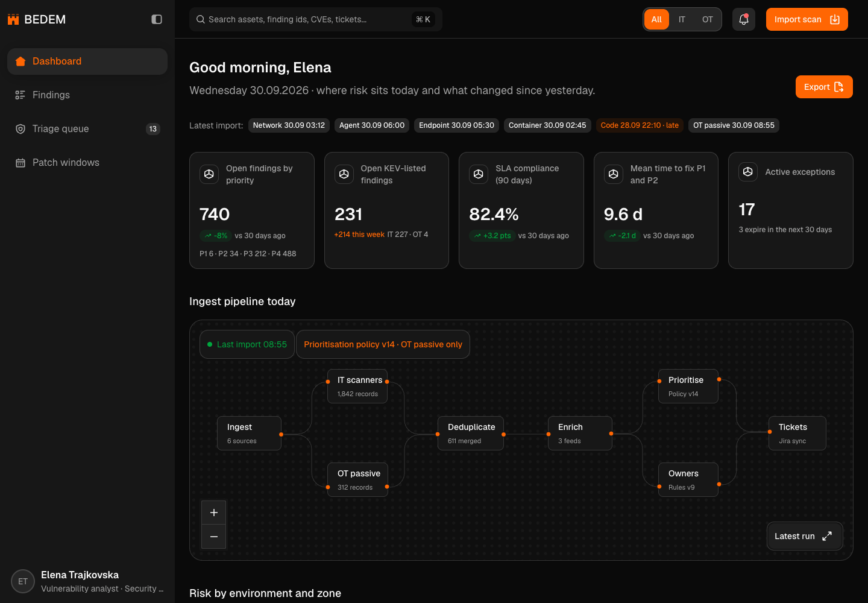Click the Export button
This screenshot has height=603, width=868.
(824, 87)
